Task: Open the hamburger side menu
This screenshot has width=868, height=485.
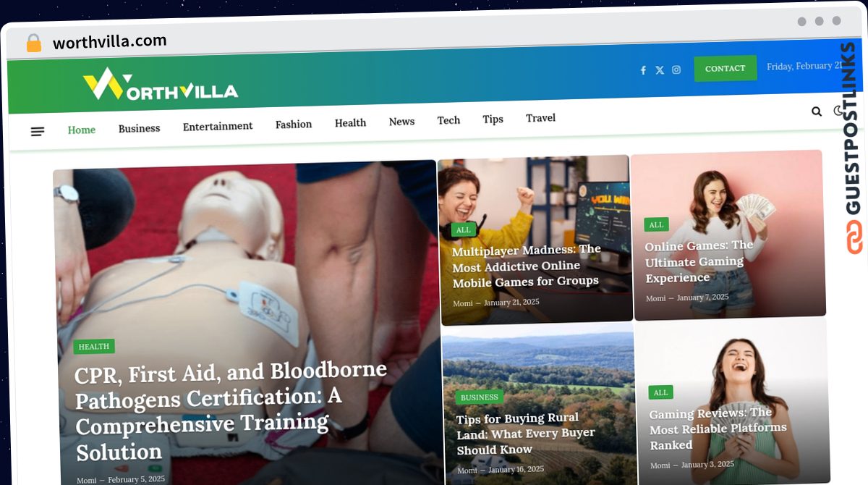Action: coord(38,132)
